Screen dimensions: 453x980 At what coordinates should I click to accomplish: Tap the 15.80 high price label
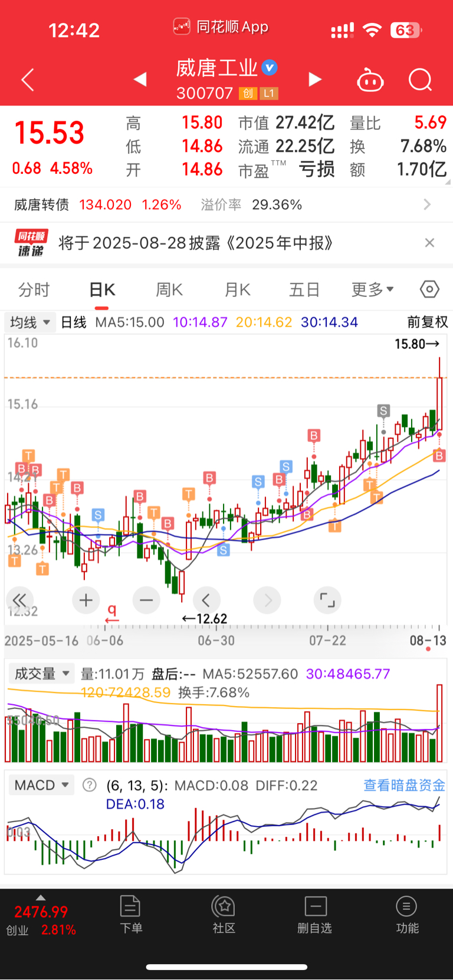pyautogui.click(x=417, y=344)
